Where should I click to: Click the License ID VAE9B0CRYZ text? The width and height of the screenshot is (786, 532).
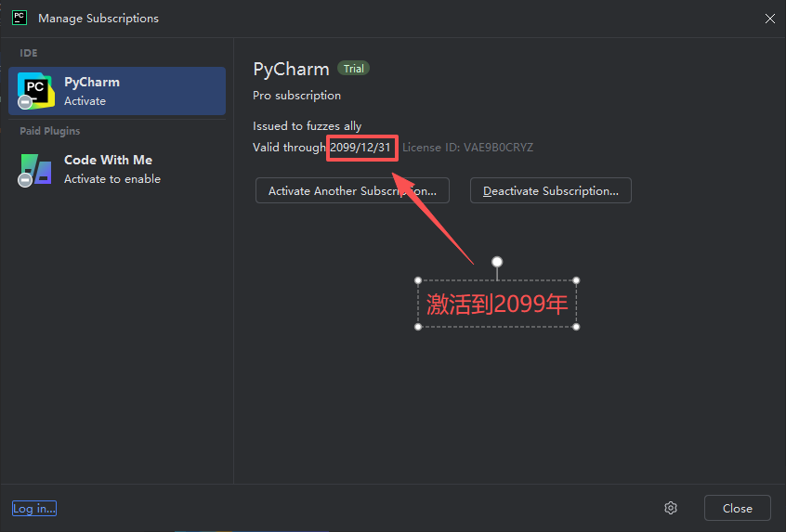(467, 148)
